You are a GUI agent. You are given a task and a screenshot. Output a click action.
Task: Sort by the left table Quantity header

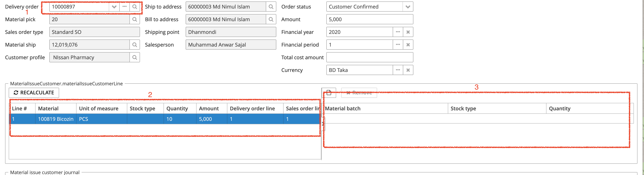180,109
